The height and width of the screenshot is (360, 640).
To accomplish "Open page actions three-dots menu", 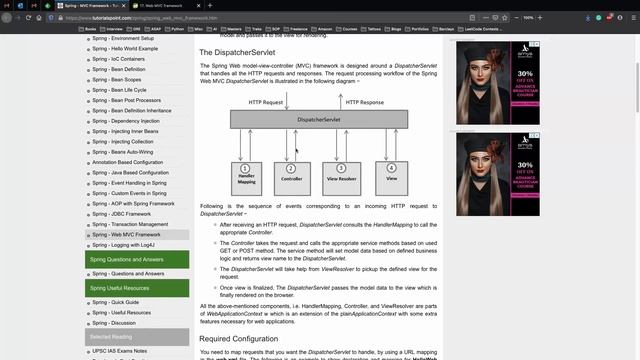I will click(485, 18).
